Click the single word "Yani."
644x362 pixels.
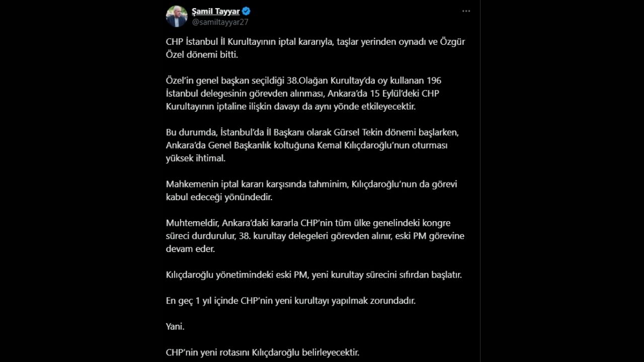175,327
